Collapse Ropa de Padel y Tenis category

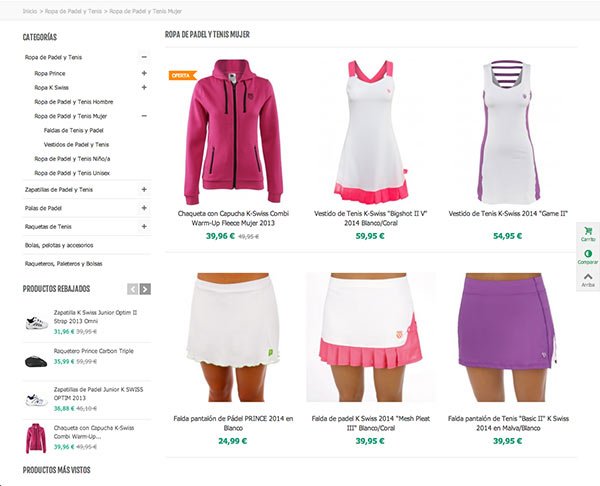point(144,57)
